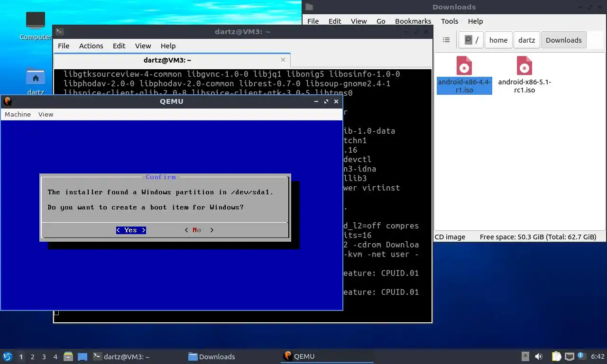Click the QEMU title bar icon
The height and width of the screenshot is (364, 607).
click(x=7, y=101)
